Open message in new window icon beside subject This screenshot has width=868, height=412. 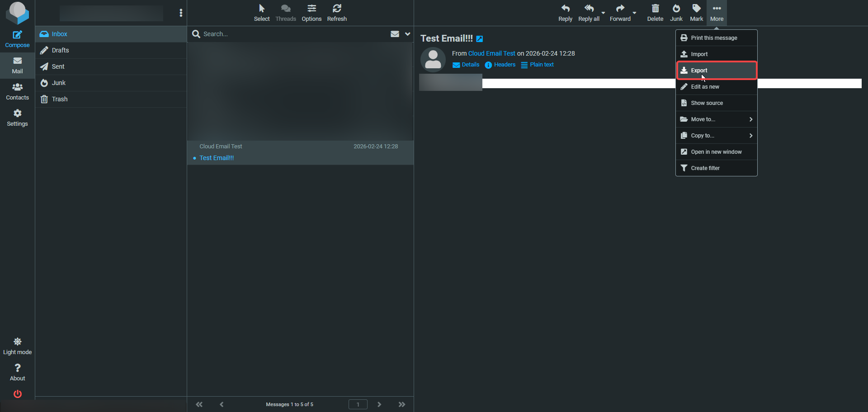480,39
